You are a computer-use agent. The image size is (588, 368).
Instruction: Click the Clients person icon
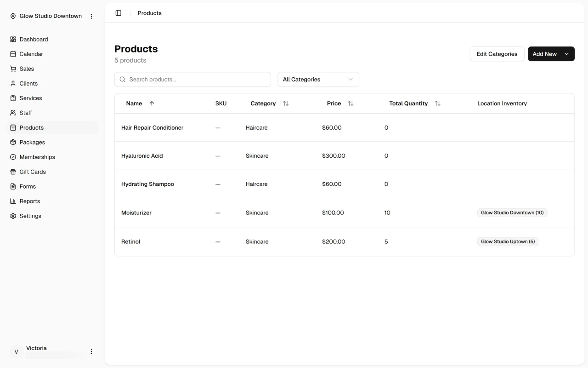[13, 84]
